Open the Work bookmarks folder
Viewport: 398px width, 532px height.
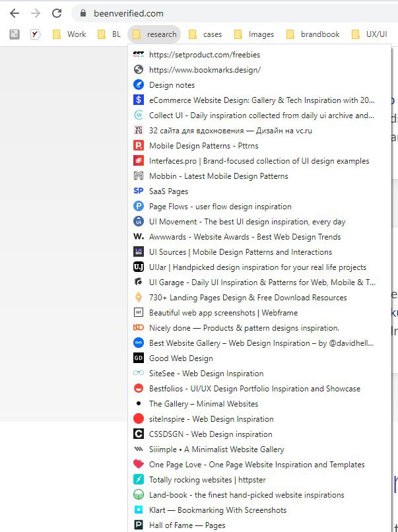69,34
